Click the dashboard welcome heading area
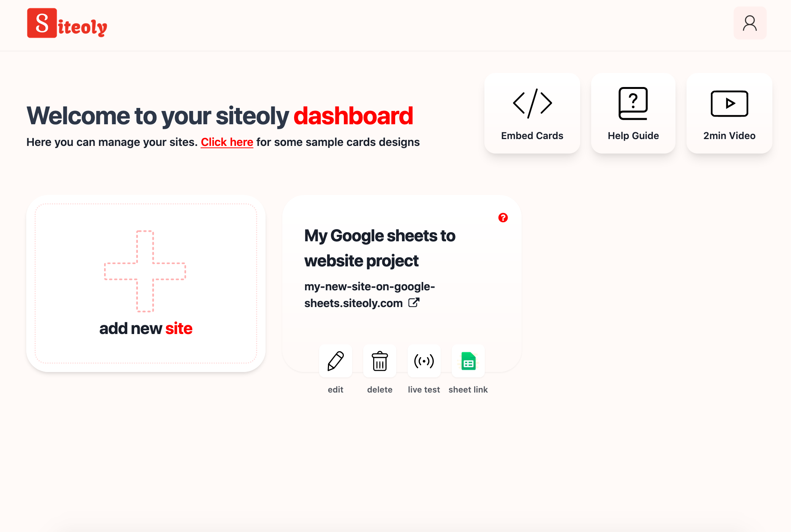Screen dimensions: 791x532 pyautogui.click(x=220, y=115)
